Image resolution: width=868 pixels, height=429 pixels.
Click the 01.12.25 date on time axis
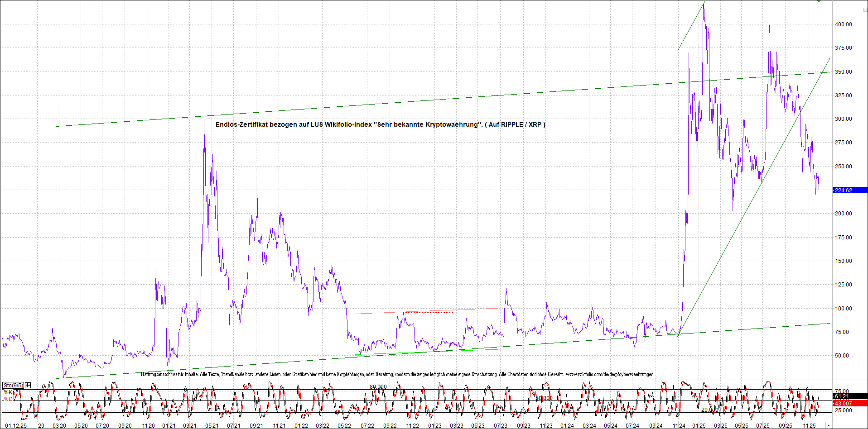[16, 426]
